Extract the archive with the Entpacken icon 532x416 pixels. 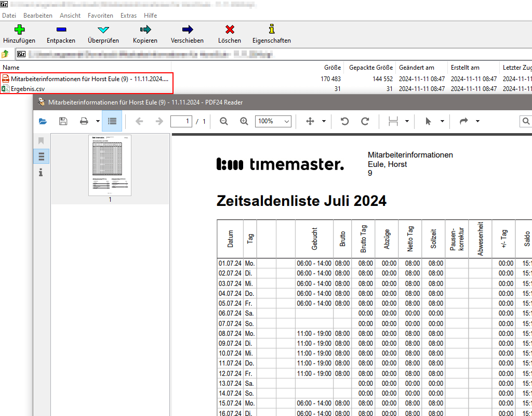point(61,34)
